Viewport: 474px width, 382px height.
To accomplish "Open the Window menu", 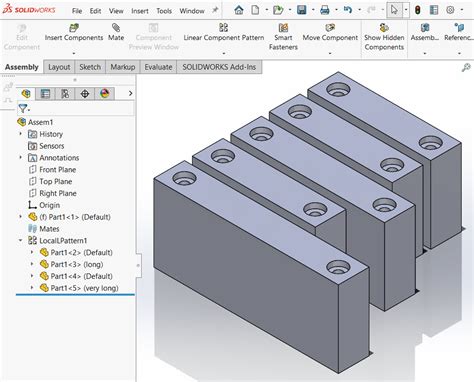I will 192,11.
